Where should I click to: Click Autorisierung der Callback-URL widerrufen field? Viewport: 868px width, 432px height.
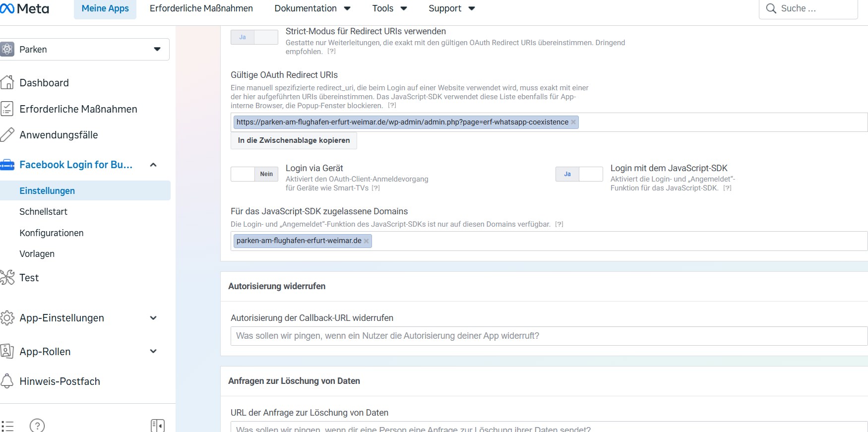coord(549,336)
